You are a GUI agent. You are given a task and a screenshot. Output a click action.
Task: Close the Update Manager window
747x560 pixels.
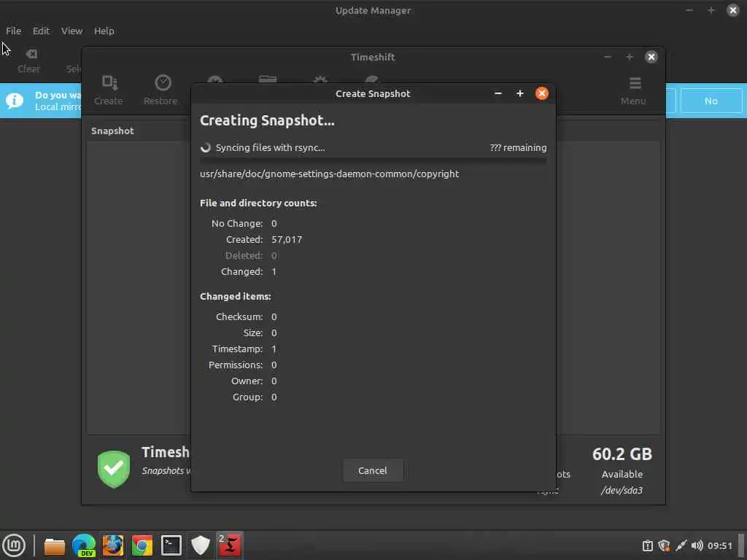[733, 10]
